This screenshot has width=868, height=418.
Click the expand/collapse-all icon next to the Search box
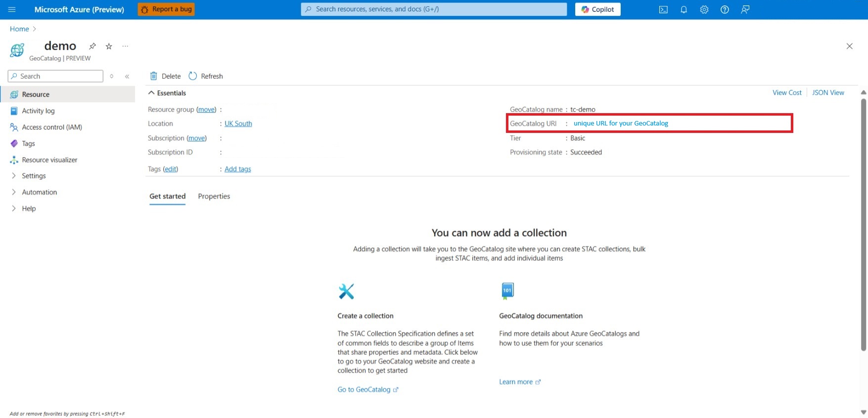[112, 76]
